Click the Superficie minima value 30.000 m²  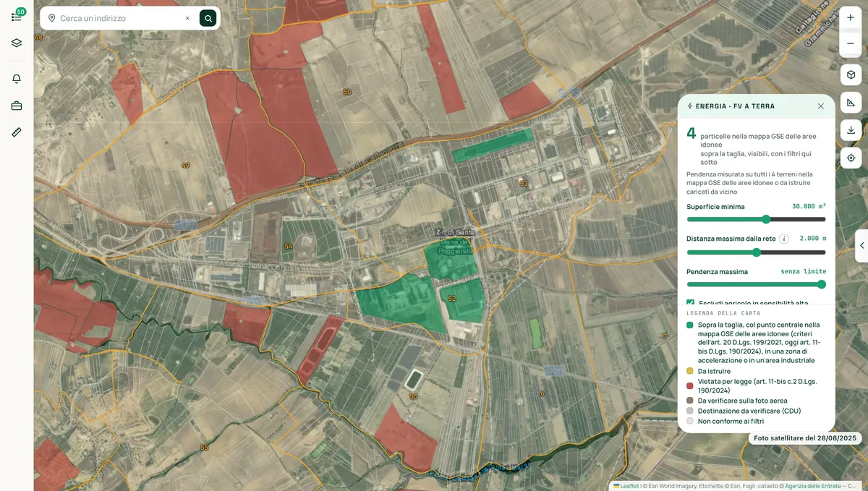coord(809,206)
